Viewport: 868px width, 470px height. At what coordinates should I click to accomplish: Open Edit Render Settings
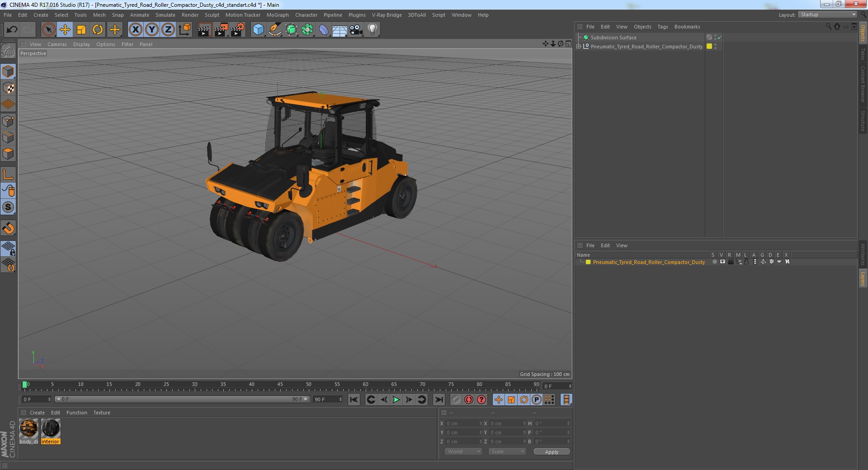[x=238, y=30]
